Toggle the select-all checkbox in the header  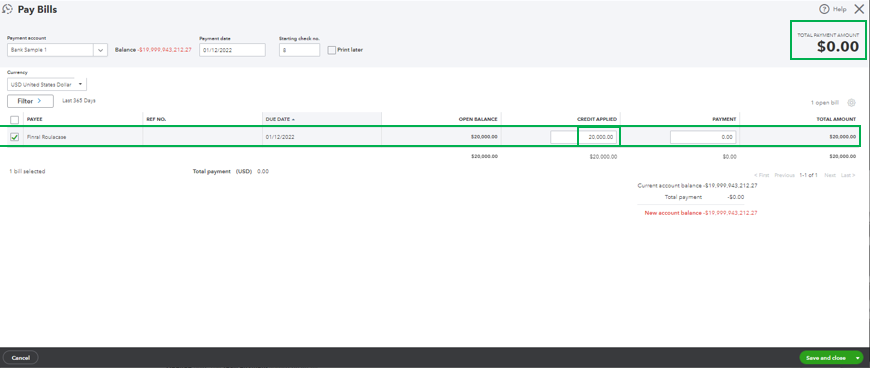tap(14, 119)
